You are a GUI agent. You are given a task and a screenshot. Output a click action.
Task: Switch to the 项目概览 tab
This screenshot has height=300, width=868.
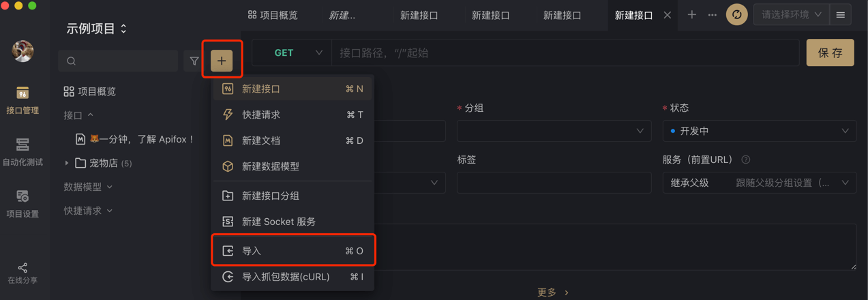click(273, 14)
